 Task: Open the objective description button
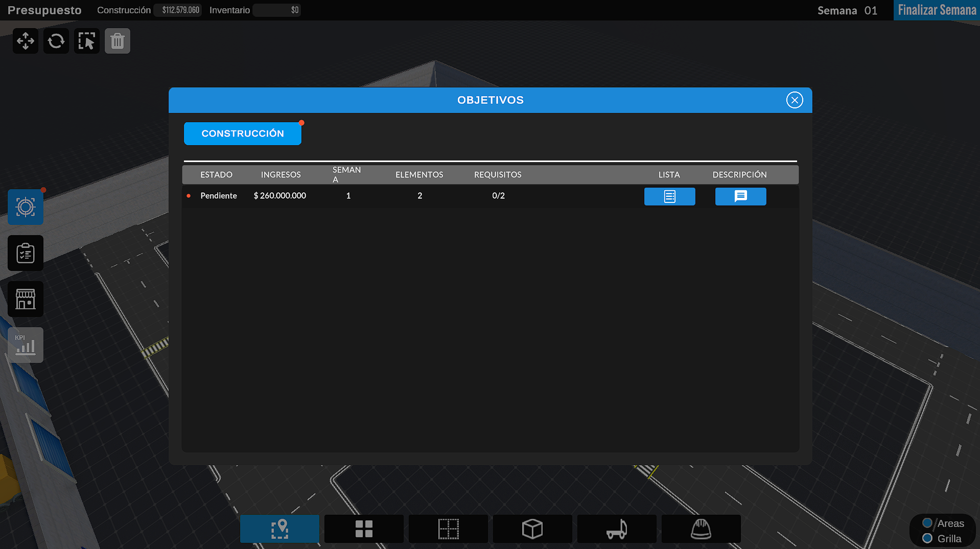tap(740, 196)
